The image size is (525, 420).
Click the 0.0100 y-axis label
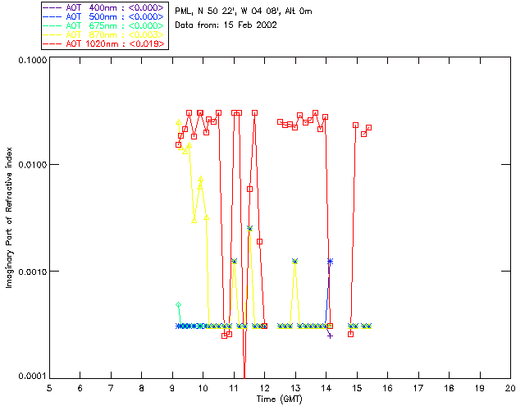click(x=33, y=165)
